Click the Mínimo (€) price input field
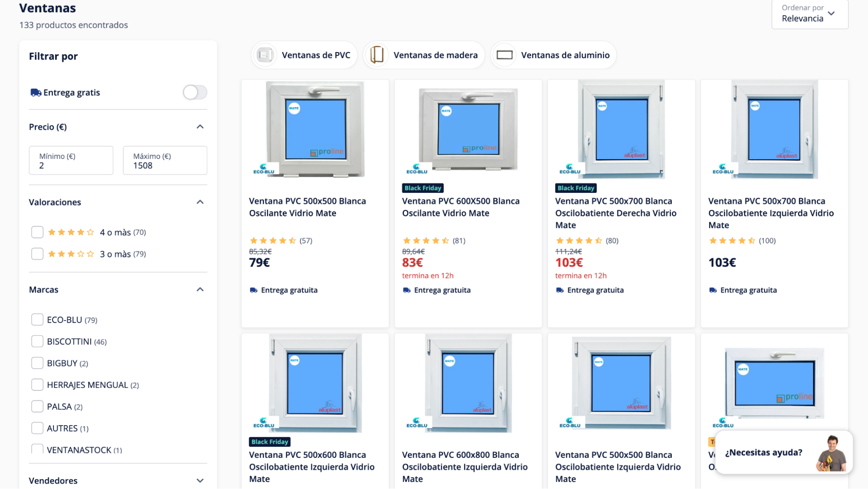Screen dimensions: 868x489 click(x=71, y=161)
